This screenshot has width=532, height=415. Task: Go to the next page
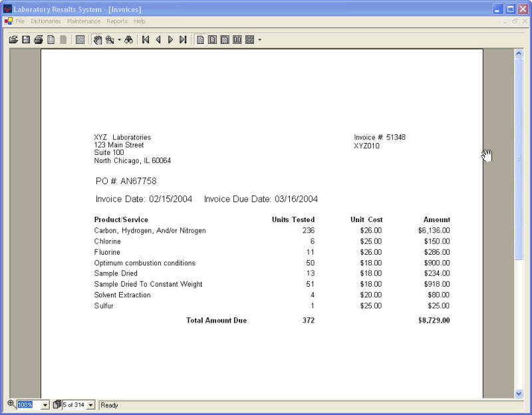[x=170, y=40]
